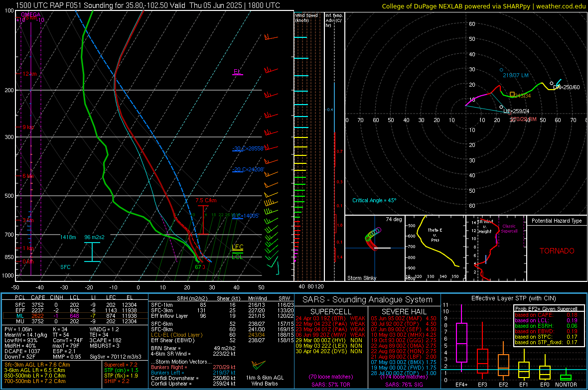Click the '24 Apr 03 19Z (BTR)' supercell match
This screenshot has width=588, height=390.
[x=320, y=318]
